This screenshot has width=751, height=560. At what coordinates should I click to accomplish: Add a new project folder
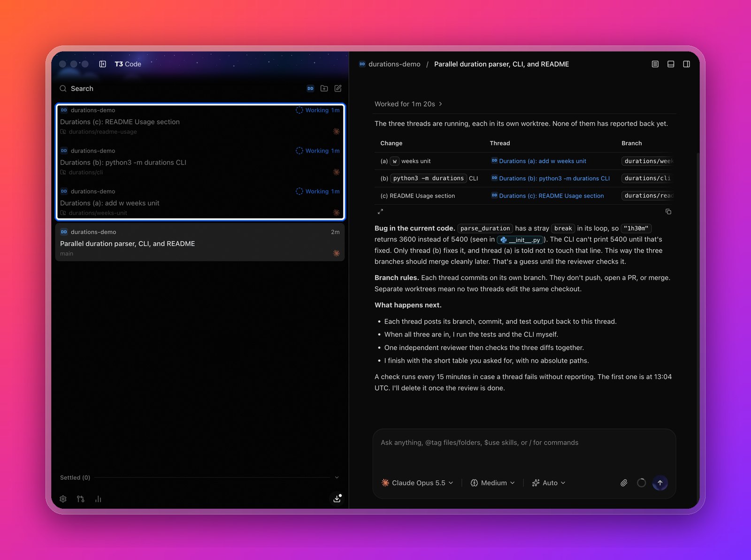tap(324, 88)
